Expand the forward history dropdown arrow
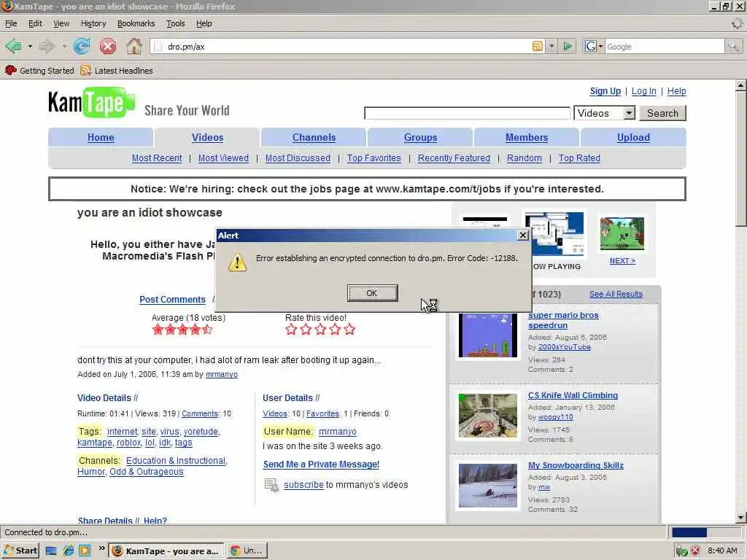Screen dimensions: 747x560 [x=64, y=47]
